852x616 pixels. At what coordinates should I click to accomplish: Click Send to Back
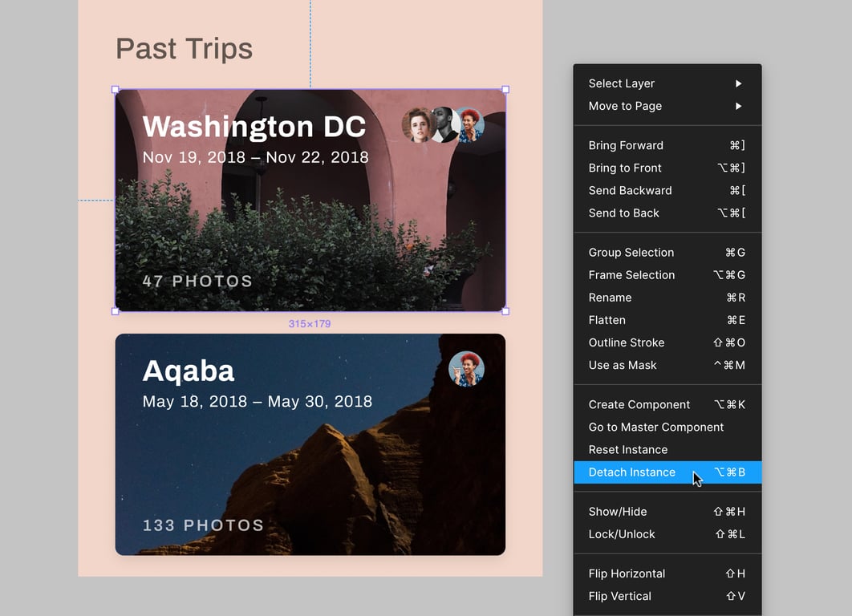click(623, 213)
